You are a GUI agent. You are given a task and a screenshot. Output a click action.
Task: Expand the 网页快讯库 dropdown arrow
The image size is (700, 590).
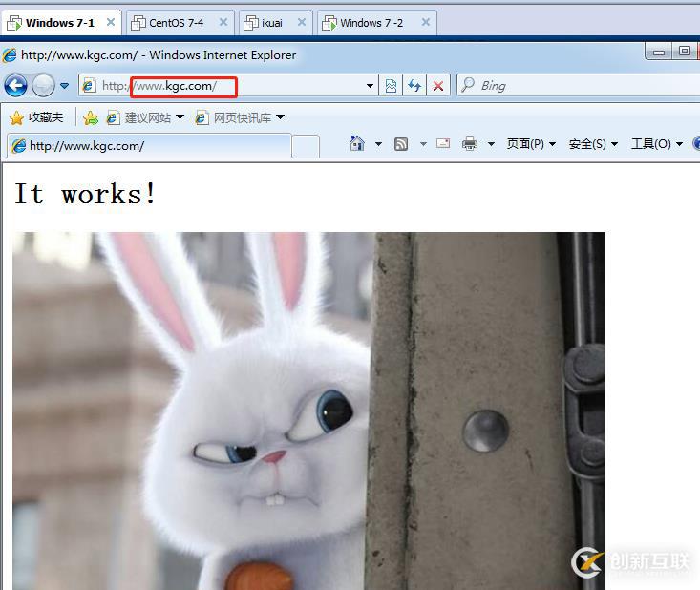click(x=281, y=116)
